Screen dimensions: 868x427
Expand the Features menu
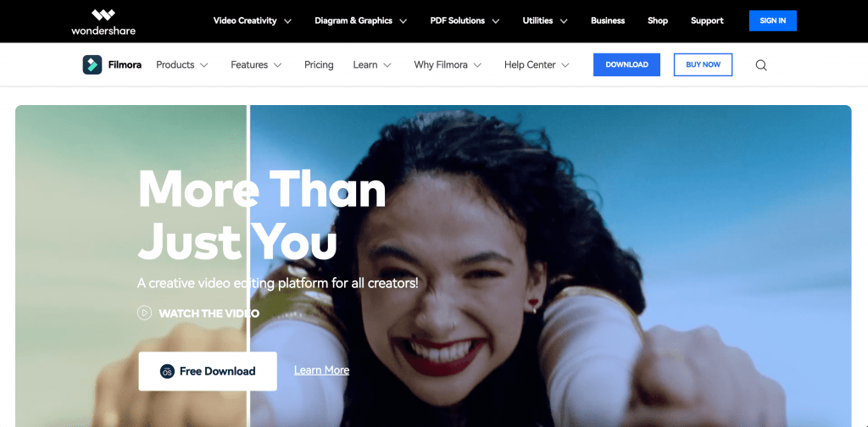256,64
